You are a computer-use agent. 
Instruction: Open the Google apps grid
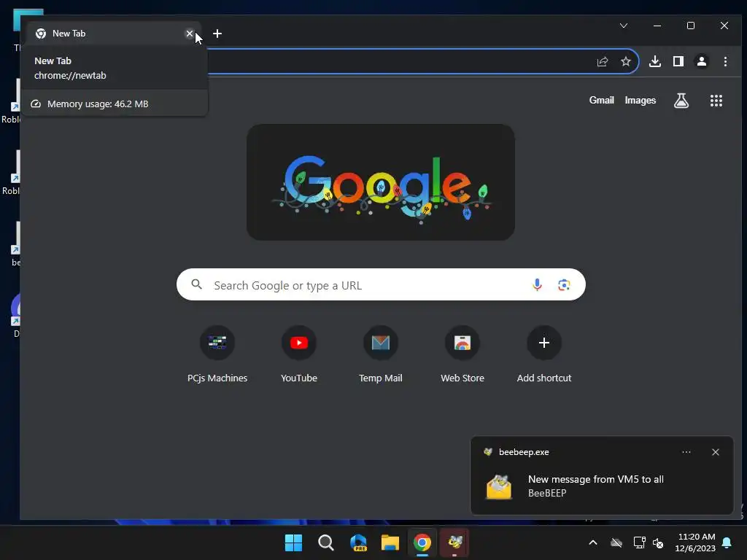[x=716, y=101]
